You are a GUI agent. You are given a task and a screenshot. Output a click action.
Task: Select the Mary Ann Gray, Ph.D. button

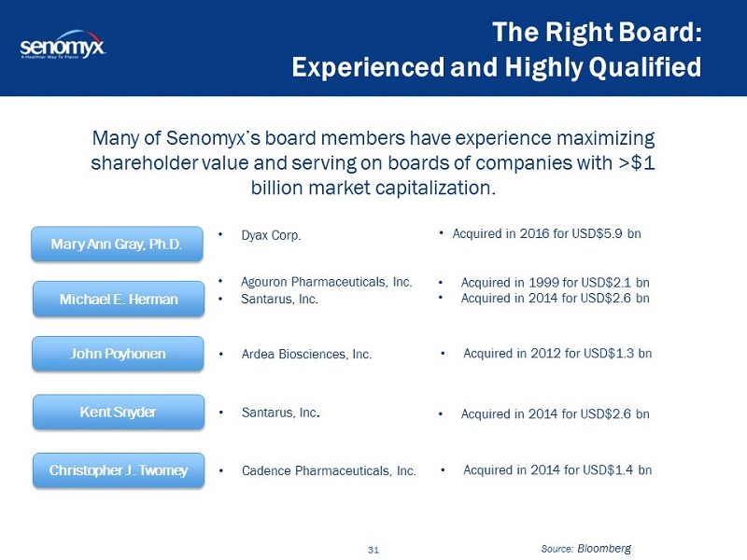tap(118, 245)
